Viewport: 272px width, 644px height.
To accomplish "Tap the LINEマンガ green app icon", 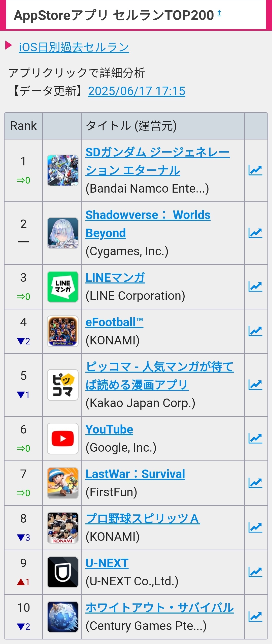I will (x=63, y=287).
